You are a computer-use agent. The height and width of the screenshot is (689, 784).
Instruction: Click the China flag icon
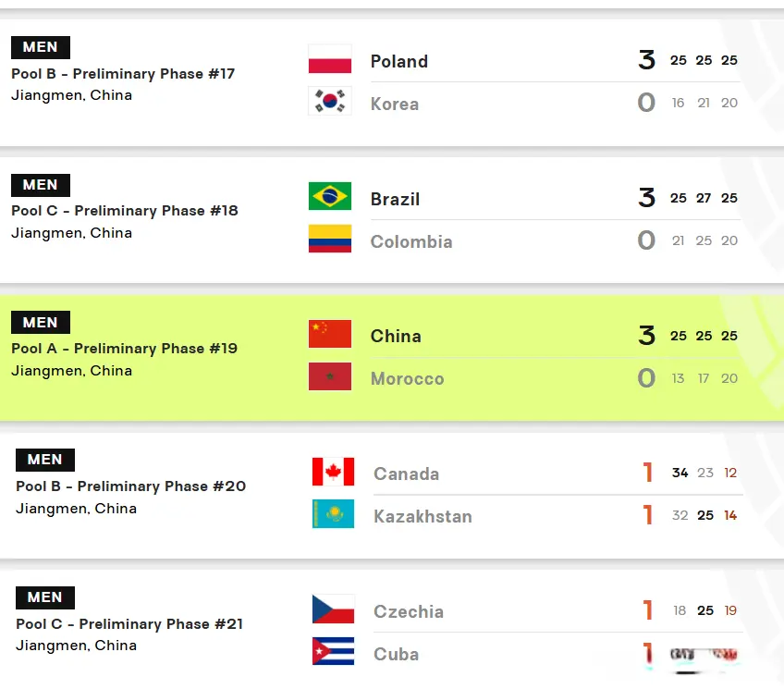point(329,334)
